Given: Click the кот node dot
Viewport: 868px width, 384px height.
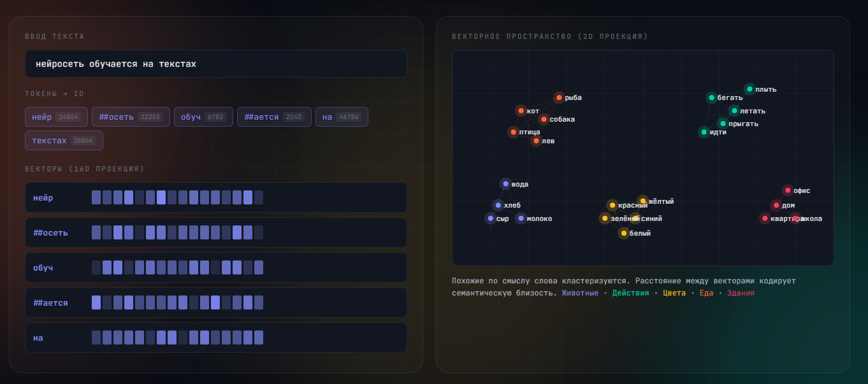Looking at the screenshot, I should pyautogui.click(x=521, y=111).
